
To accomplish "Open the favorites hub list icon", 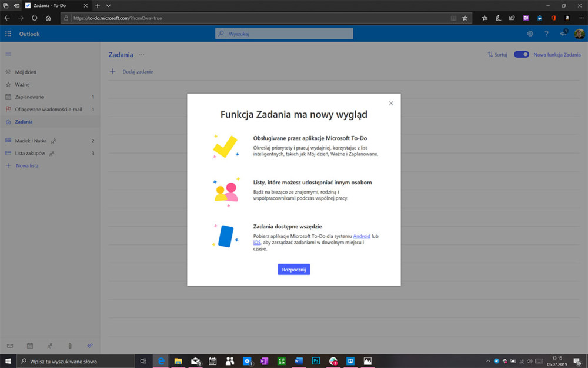I will click(485, 18).
